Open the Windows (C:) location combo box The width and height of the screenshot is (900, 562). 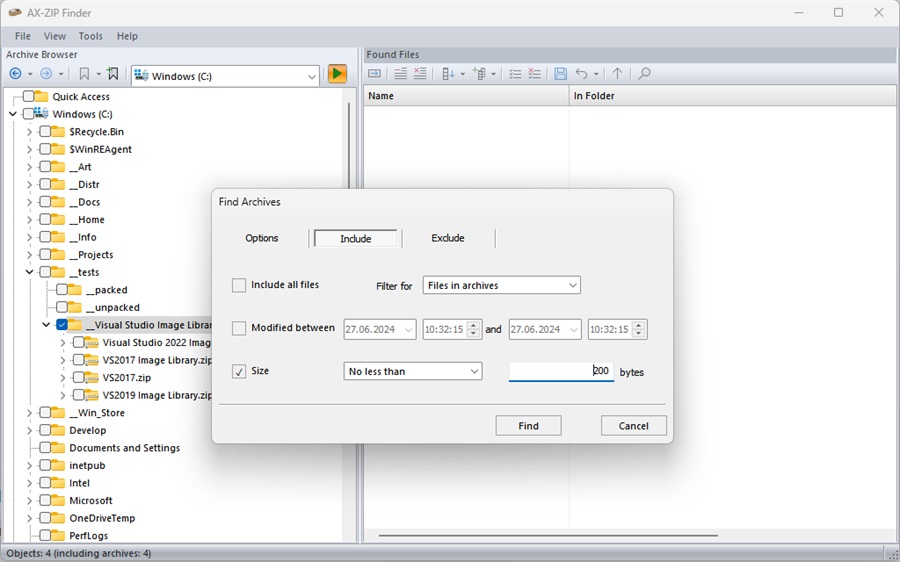point(312,76)
